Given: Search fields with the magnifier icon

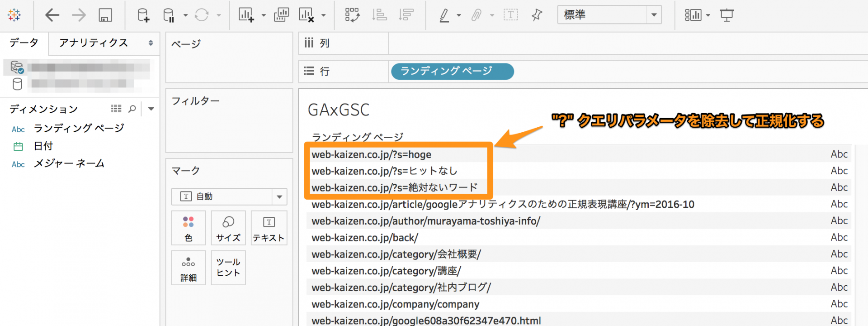Looking at the screenshot, I should click(x=132, y=109).
